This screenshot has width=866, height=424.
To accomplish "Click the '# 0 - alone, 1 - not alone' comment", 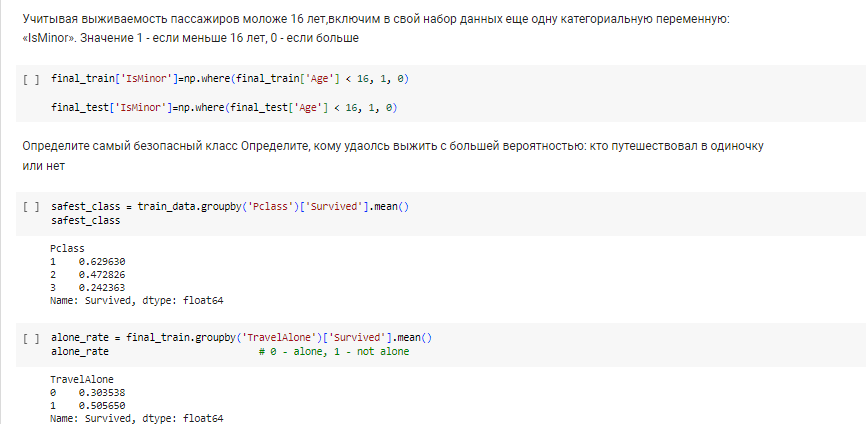I will coord(334,351).
